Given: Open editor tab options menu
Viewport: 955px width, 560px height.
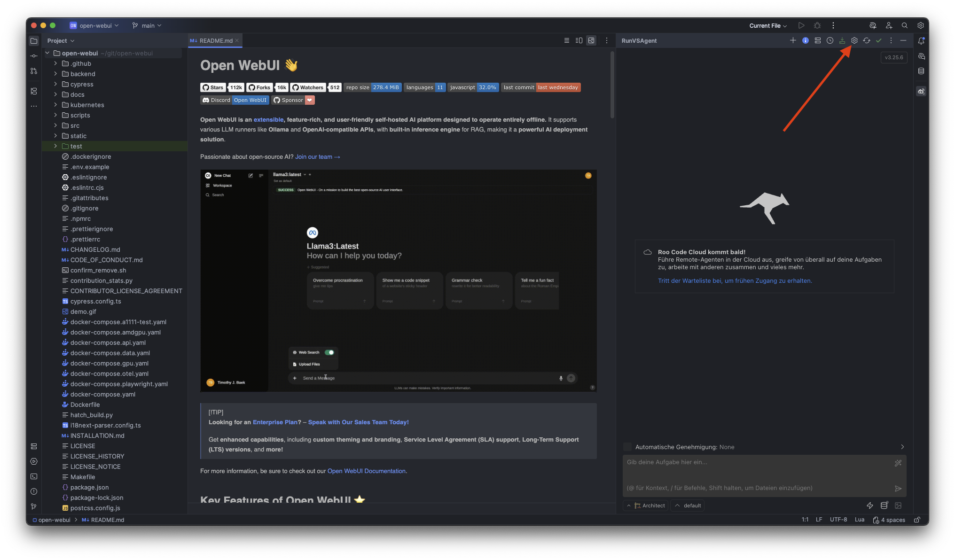Looking at the screenshot, I should coord(607,40).
